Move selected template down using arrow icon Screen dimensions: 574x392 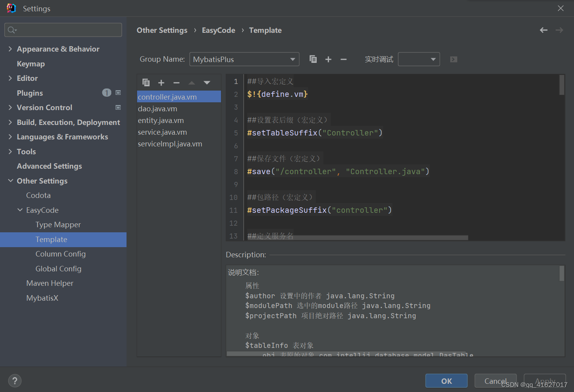(x=207, y=82)
